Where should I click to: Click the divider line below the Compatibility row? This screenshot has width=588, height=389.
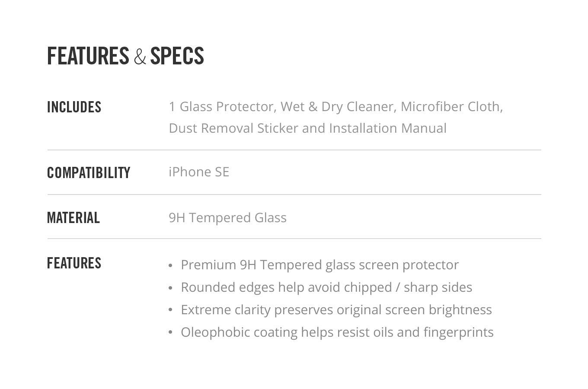pyautogui.click(x=294, y=194)
